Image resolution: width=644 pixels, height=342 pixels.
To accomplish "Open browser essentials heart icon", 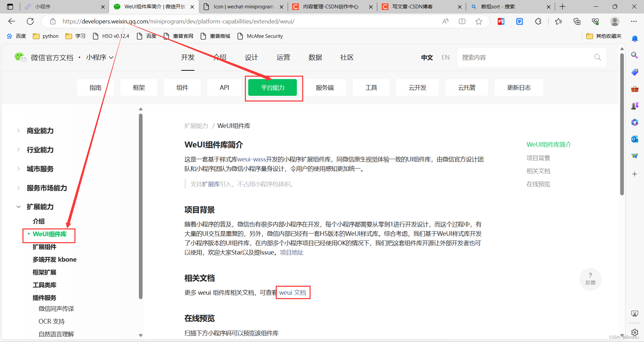I will click(595, 21).
